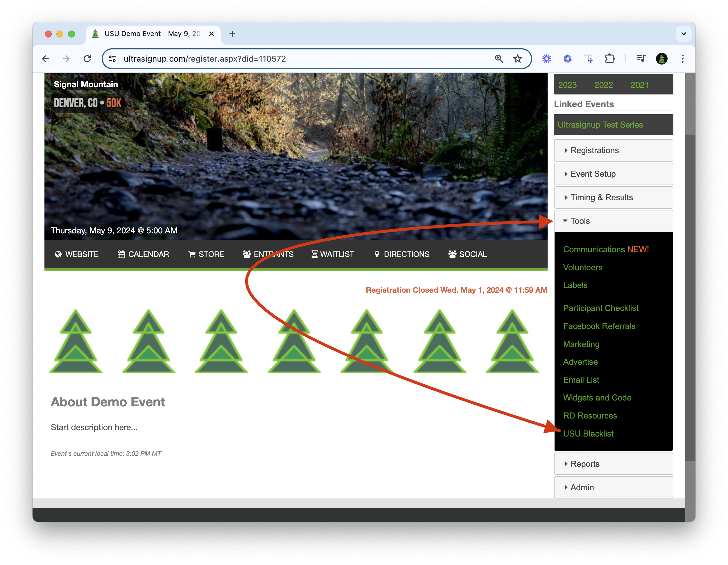Open Chrome three-dot menu
This screenshot has width=728, height=565.
(x=682, y=59)
